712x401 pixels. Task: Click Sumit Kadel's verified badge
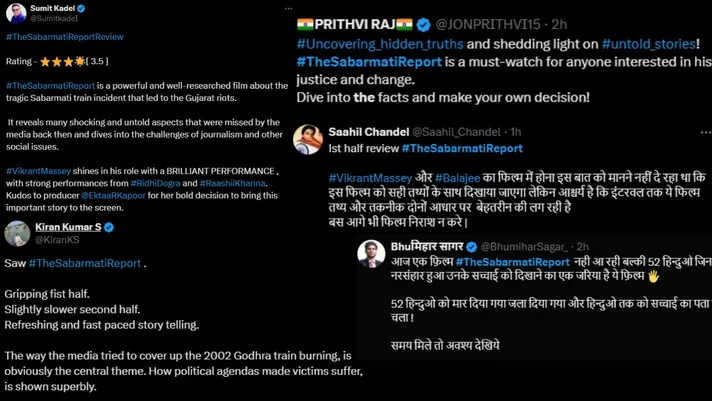pos(81,8)
